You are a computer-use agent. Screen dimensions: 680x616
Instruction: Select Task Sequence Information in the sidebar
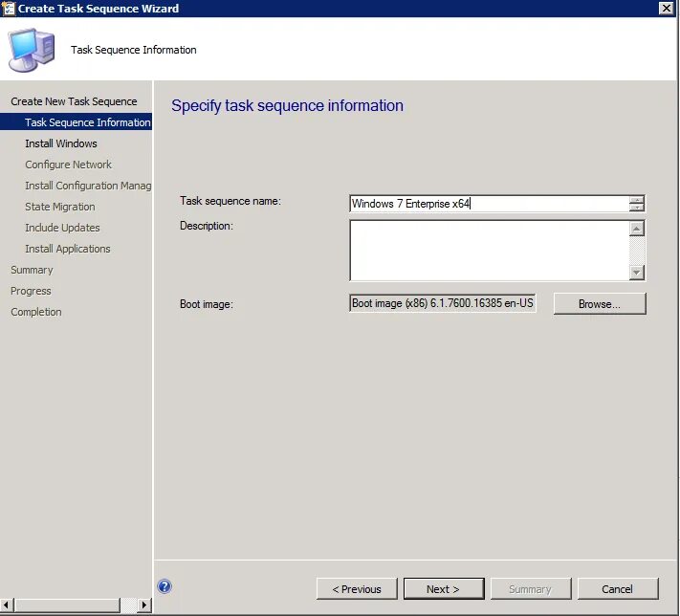76,122
